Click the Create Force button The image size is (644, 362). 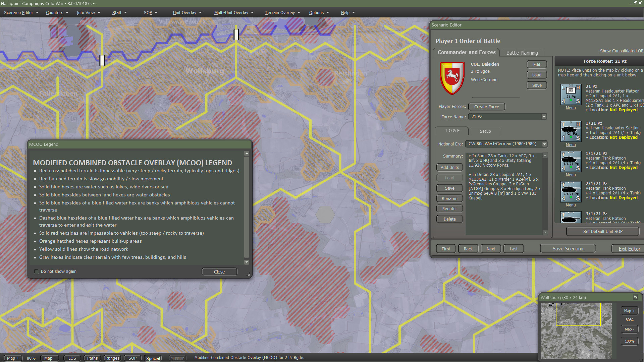[x=486, y=107]
